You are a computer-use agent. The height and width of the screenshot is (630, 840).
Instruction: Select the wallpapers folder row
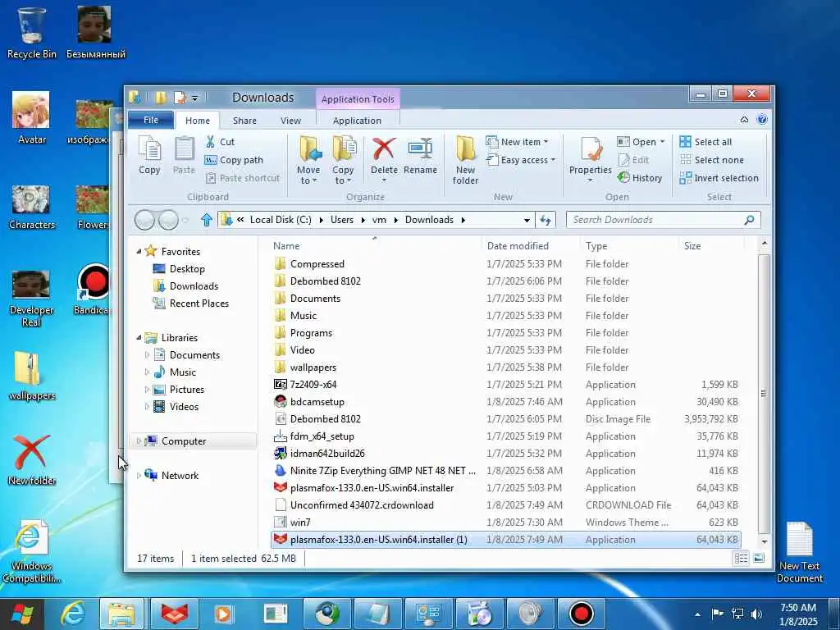tap(506, 367)
